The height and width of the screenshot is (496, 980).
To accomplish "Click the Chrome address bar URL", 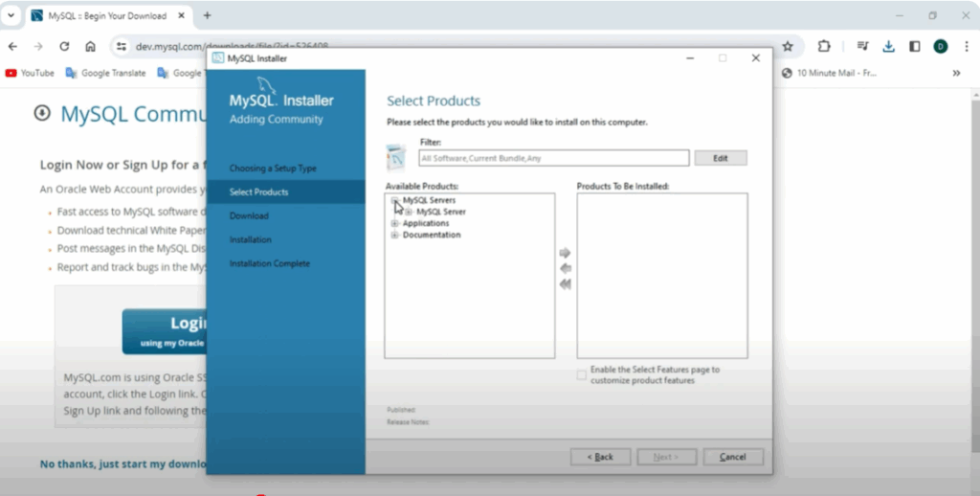I will click(x=232, y=46).
